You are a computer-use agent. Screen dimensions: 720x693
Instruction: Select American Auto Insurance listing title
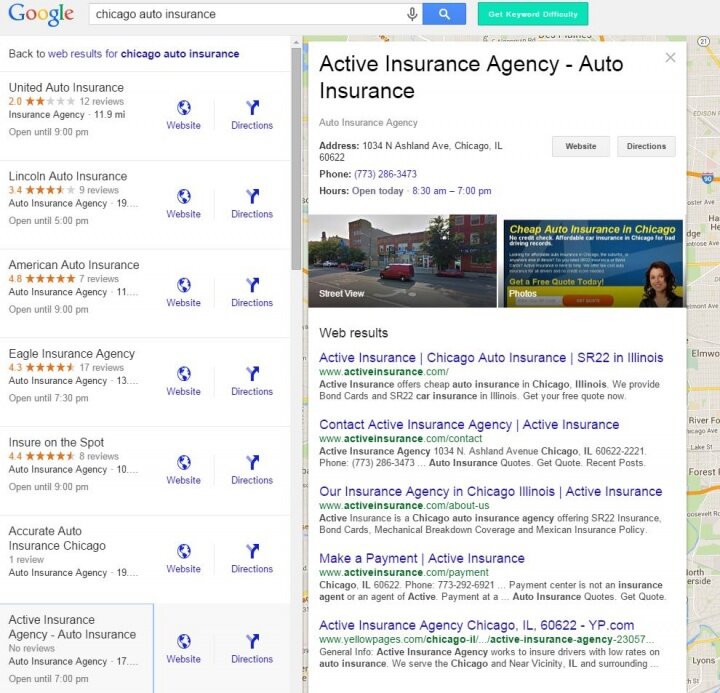(74, 265)
